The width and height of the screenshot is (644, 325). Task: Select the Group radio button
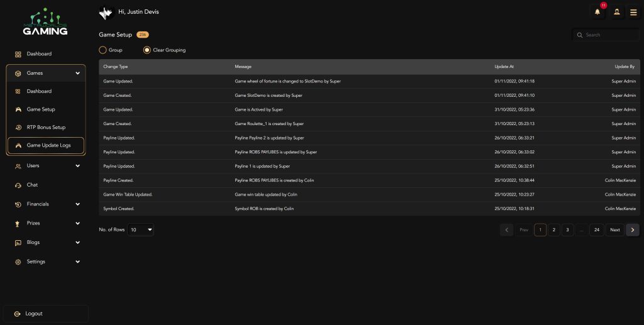pos(103,50)
